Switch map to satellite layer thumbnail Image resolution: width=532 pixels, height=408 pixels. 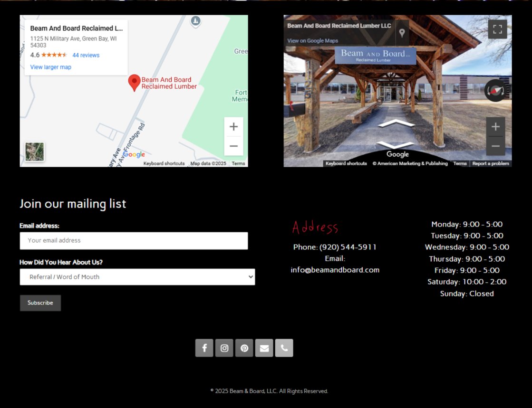(x=35, y=152)
